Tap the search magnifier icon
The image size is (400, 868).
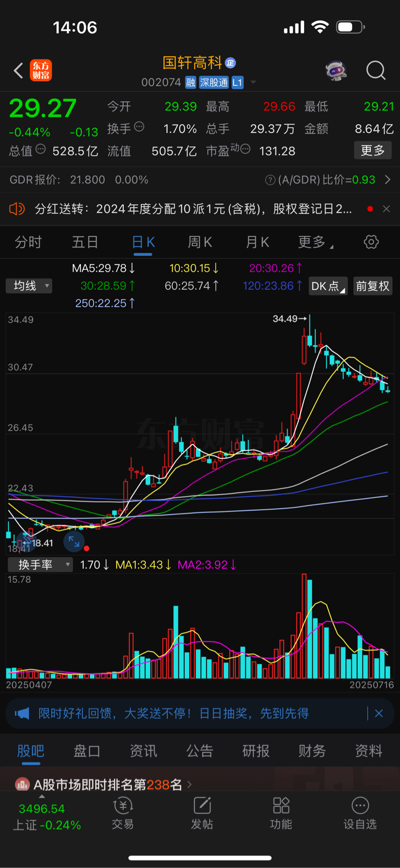376,70
